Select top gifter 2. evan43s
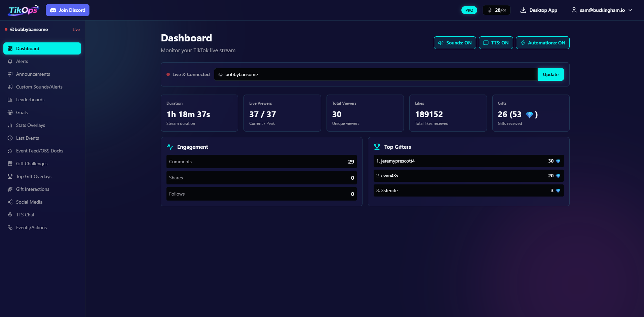644x317 pixels. pyautogui.click(x=469, y=176)
